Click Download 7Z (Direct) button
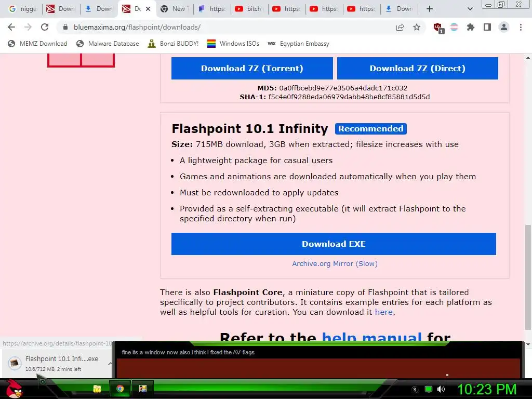The width and height of the screenshot is (532, 399). pyautogui.click(x=418, y=68)
